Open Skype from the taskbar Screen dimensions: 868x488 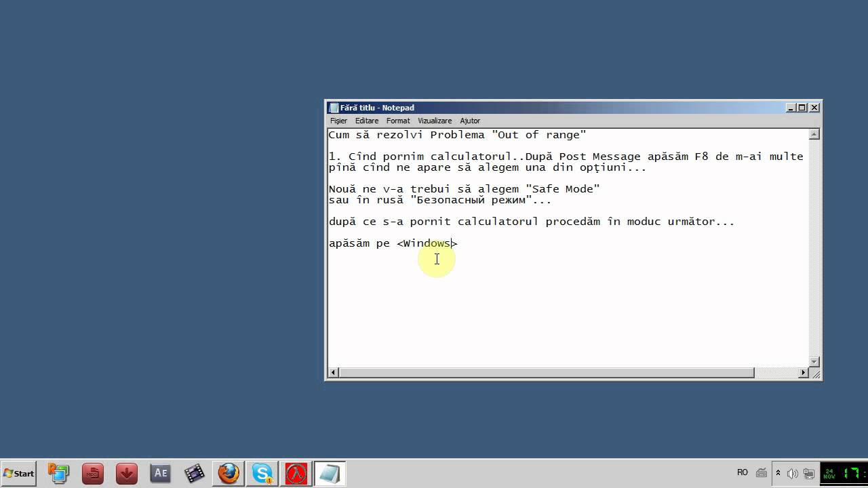(x=262, y=473)
